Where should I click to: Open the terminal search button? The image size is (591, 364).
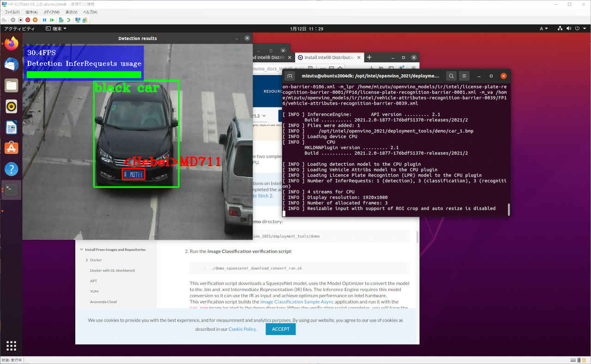[x=451, y=76]
